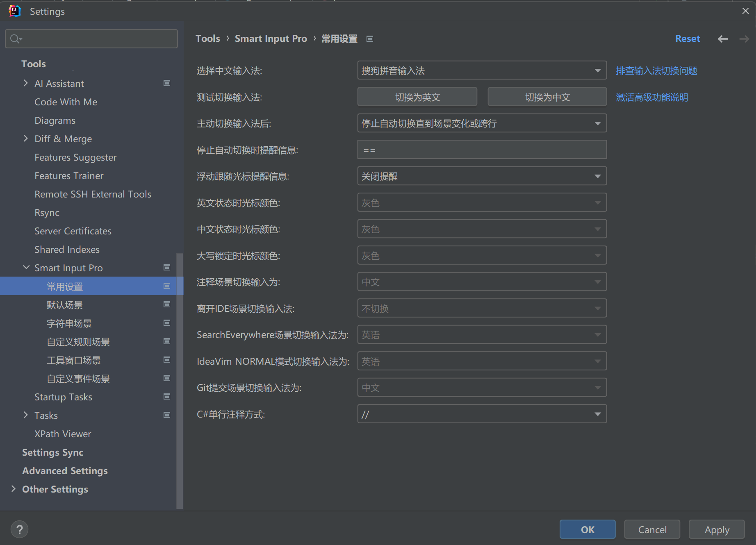Open the C#单行注释方式 dropdown
This screenshot has width=756, height=545.
point(482,414)
